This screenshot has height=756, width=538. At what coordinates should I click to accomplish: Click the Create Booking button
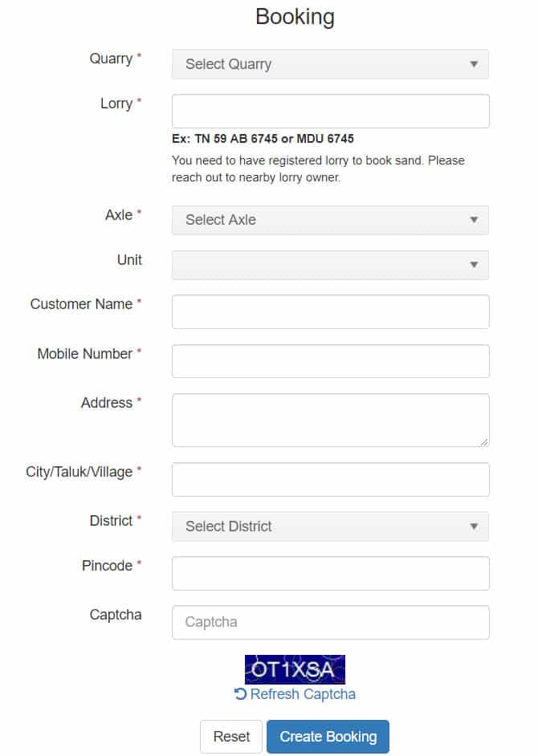click(328, 737)
